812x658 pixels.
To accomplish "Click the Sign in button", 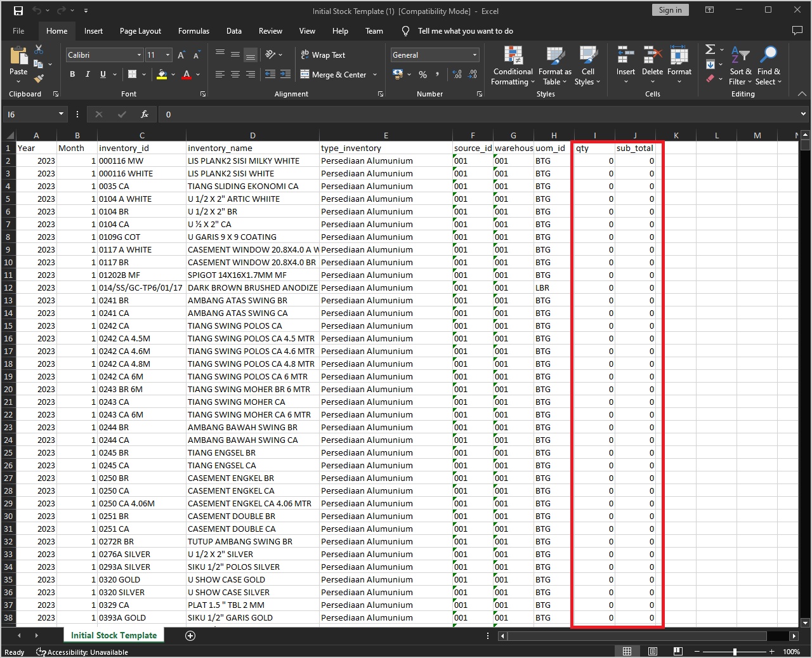I will (670, 10).
